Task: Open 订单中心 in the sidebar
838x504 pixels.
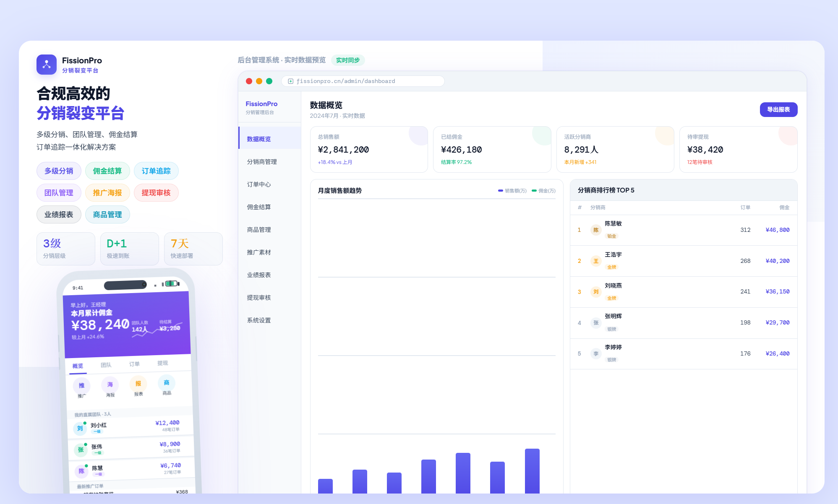Action: [x=270, y=184]
